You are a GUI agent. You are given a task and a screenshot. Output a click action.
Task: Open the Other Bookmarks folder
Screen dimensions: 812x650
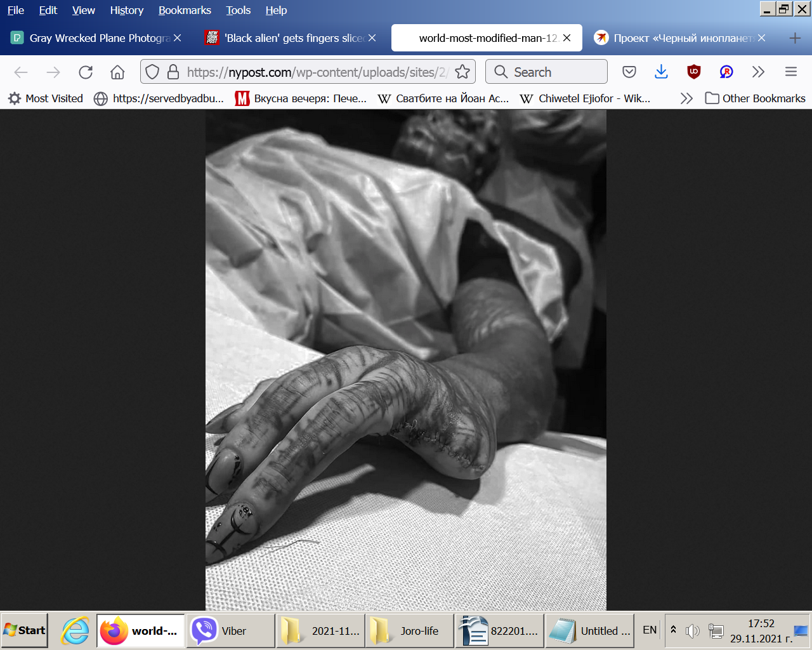755,98
